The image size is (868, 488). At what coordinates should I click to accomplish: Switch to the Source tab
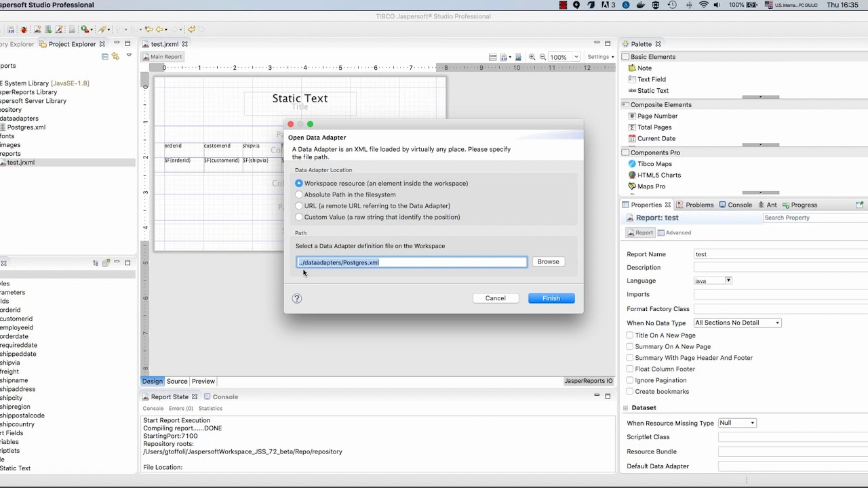pyautogui.click(x=177, y=381)
